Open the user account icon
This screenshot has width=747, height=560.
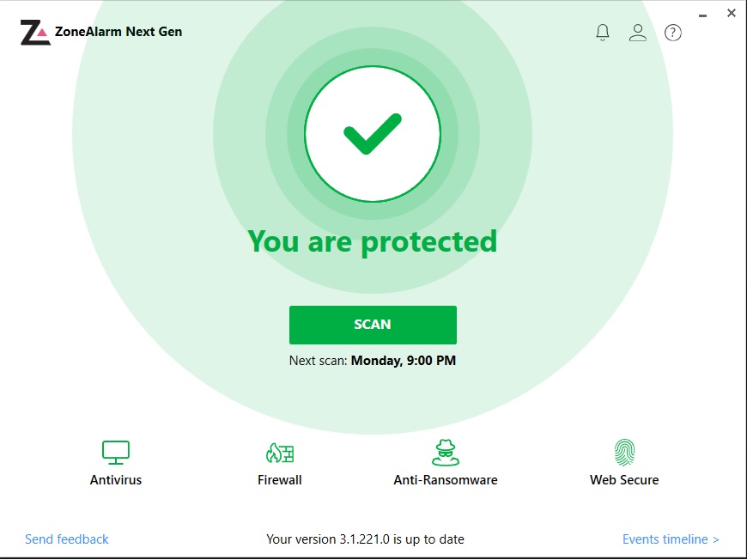pyautogui.click(x=637, y=33)
